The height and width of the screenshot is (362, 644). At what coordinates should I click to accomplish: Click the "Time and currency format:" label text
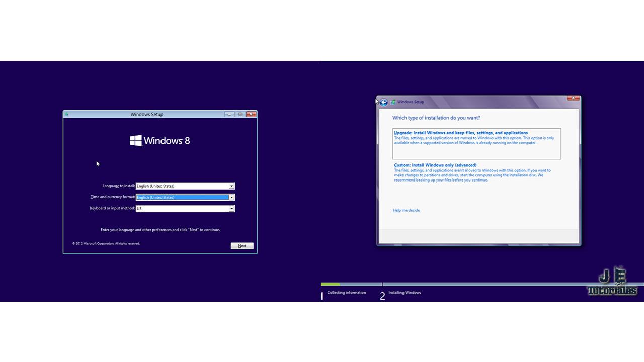click(113, 197)
